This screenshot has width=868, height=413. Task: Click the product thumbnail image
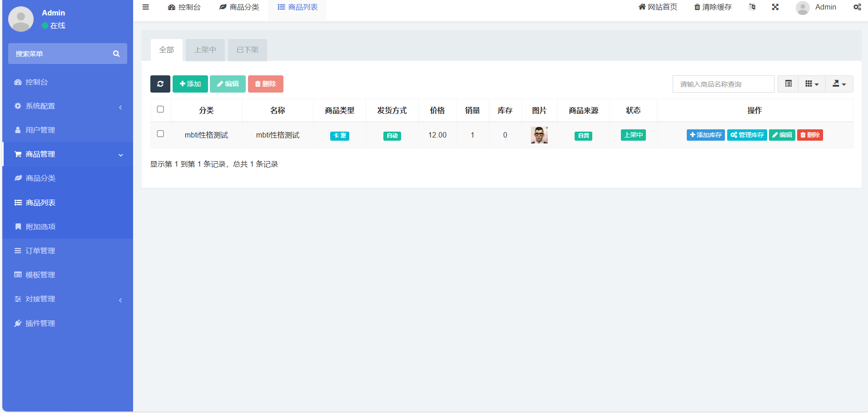coord(539,135)
